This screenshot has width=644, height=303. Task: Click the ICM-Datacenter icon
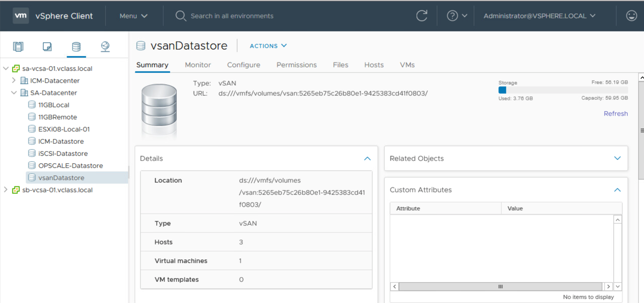click(x=24, y=80)
